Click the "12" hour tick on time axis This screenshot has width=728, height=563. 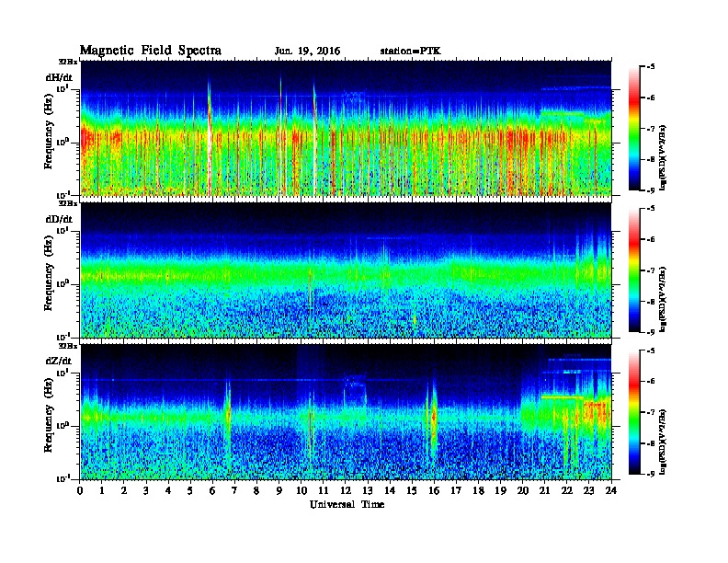click(346, 490)
